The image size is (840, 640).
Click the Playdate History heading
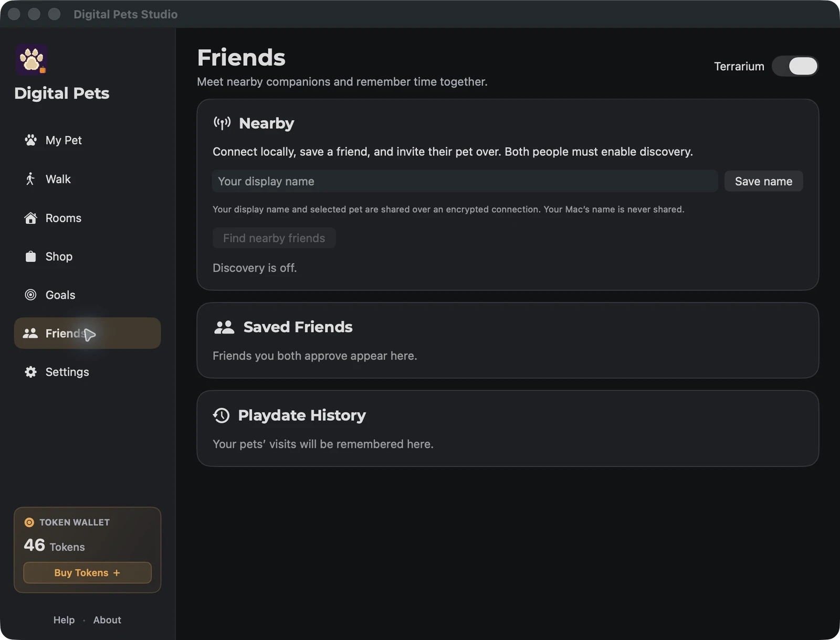302,415
